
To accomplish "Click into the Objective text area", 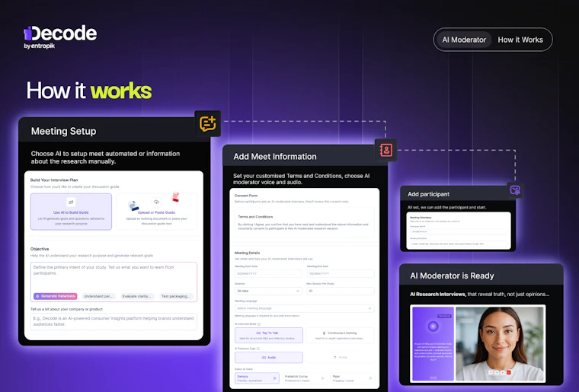I will pyautogui.click(x=114, y=282).
